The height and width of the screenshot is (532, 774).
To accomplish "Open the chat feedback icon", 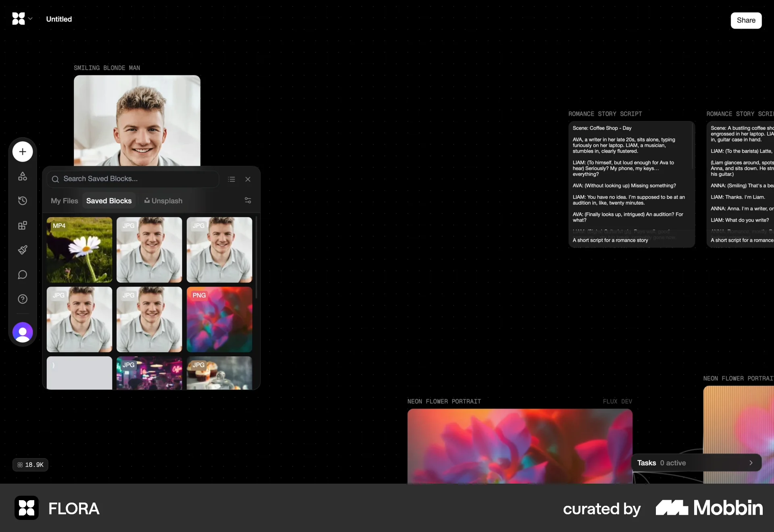I will (22, 275).
